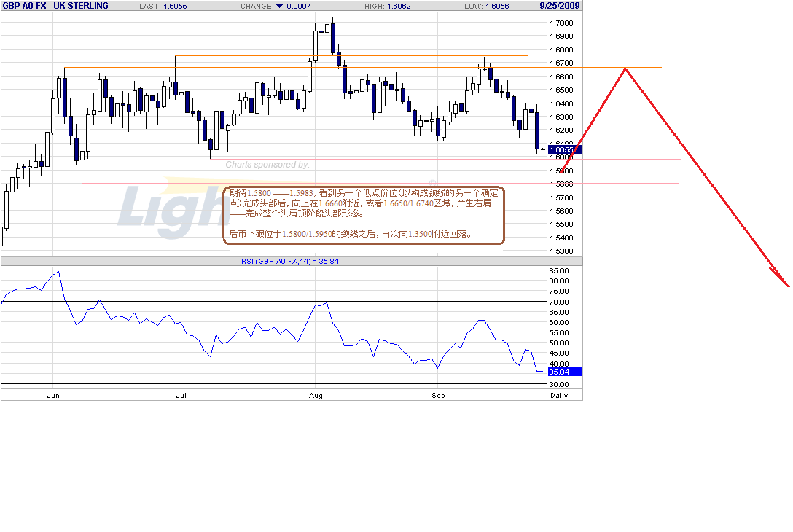This screenshot has width=793, height=532.
Task: Click the 55.00 RSI axis label
Action: point(559,333)
